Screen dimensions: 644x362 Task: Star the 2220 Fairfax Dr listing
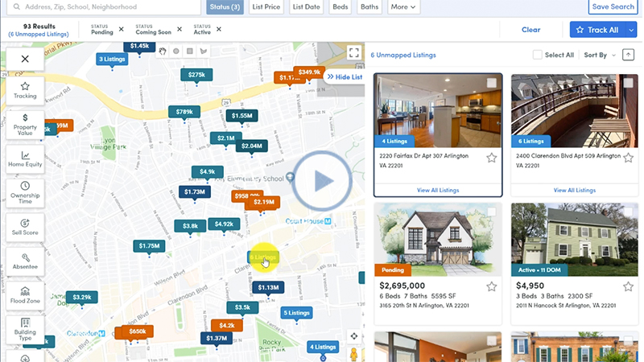pyautogui.click(x=492, y=158)
